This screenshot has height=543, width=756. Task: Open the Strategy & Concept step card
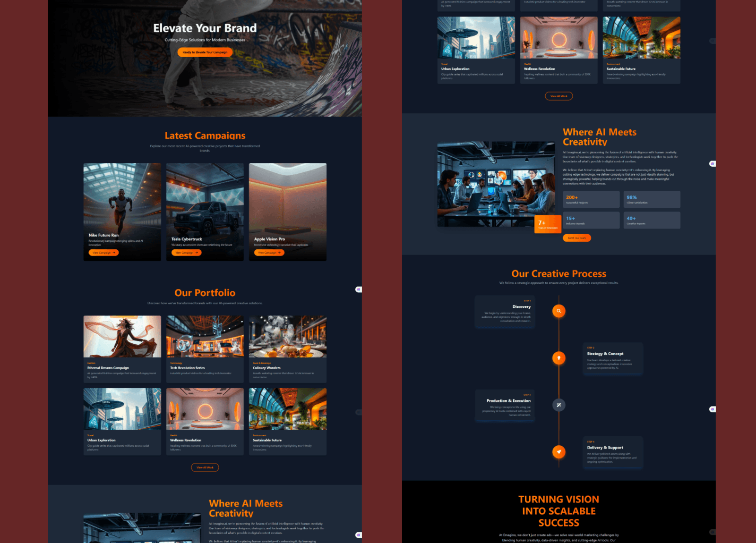click(x=613, y=358)
